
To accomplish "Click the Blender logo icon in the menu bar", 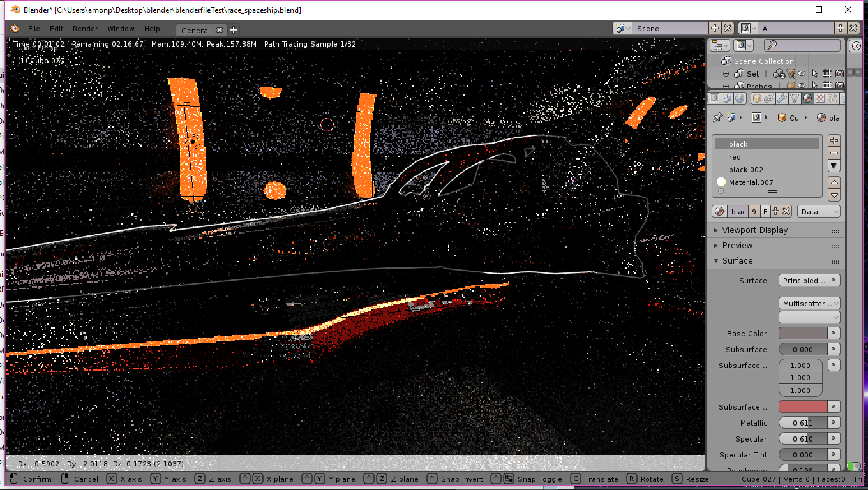I will (15, 29).
